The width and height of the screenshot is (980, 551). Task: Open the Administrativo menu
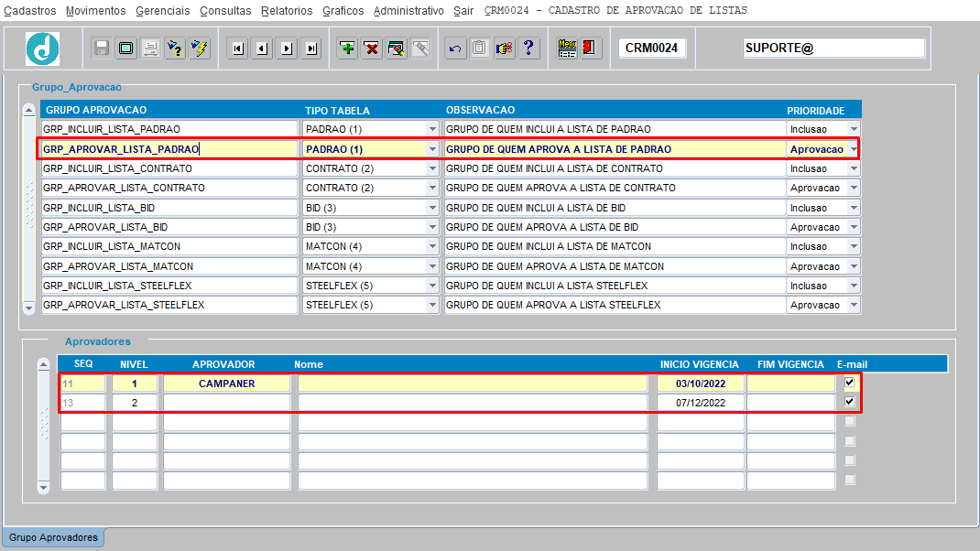tap(408, 11)
